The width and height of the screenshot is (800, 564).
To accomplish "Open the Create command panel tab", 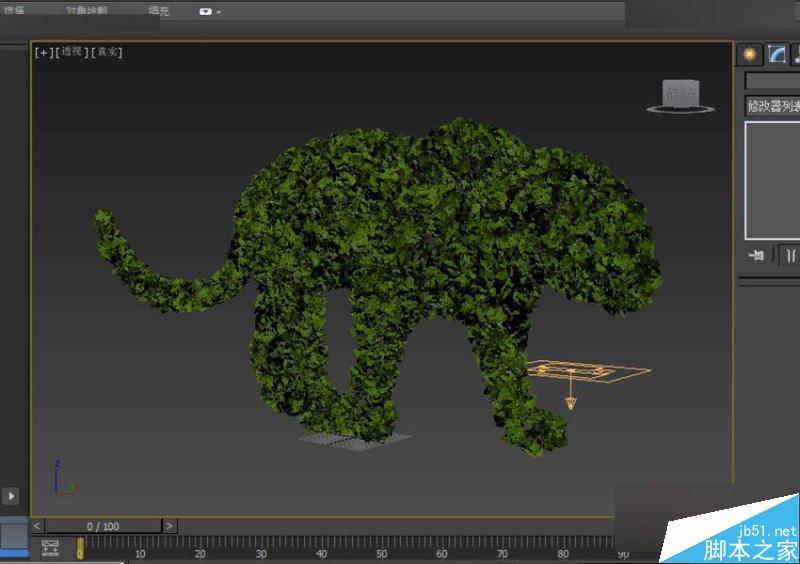I will click(749, 54).
